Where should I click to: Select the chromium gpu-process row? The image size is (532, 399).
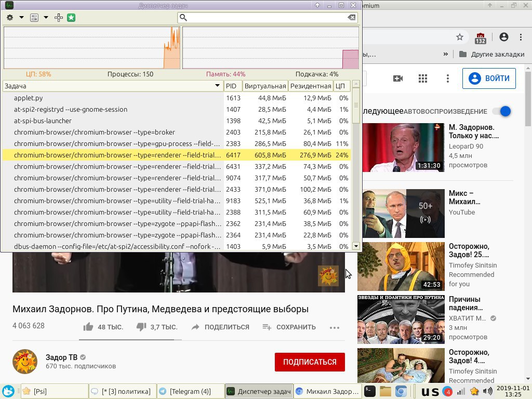tap(177, 144)
